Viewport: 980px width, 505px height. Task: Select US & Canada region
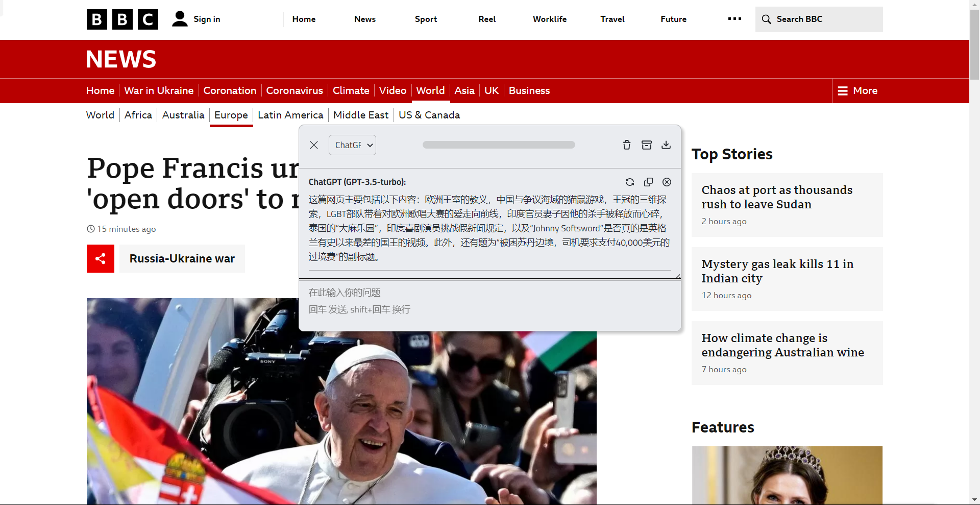point(429,115)
